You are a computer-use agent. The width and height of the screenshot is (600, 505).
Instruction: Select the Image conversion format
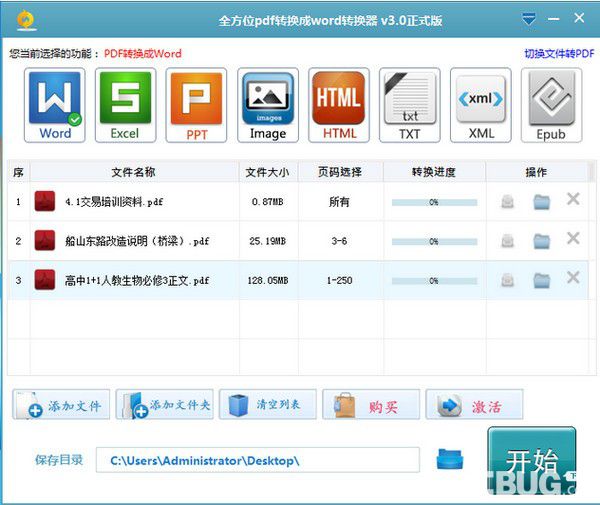tap(268, 105)
